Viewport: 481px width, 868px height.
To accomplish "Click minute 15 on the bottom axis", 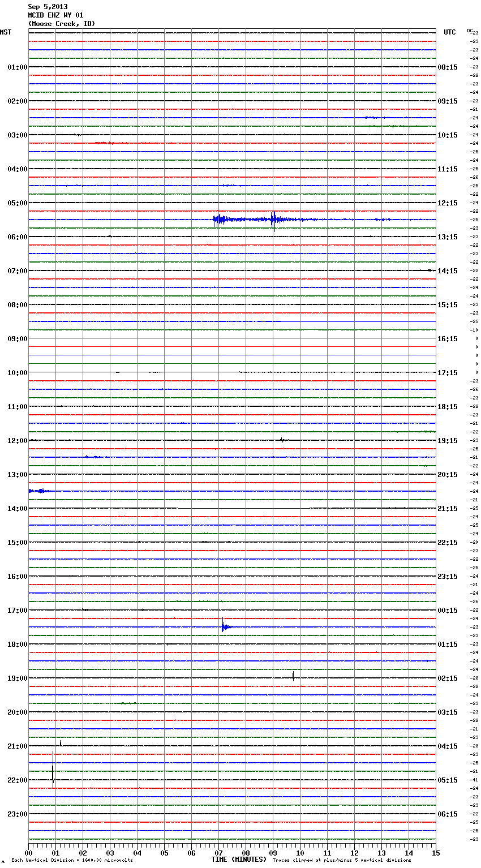I will 436,853.
